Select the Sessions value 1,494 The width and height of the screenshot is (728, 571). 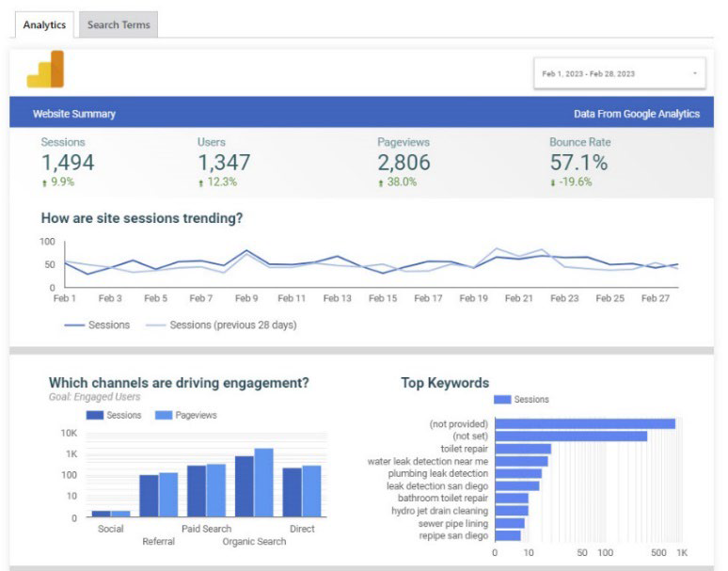click(68, 163)
